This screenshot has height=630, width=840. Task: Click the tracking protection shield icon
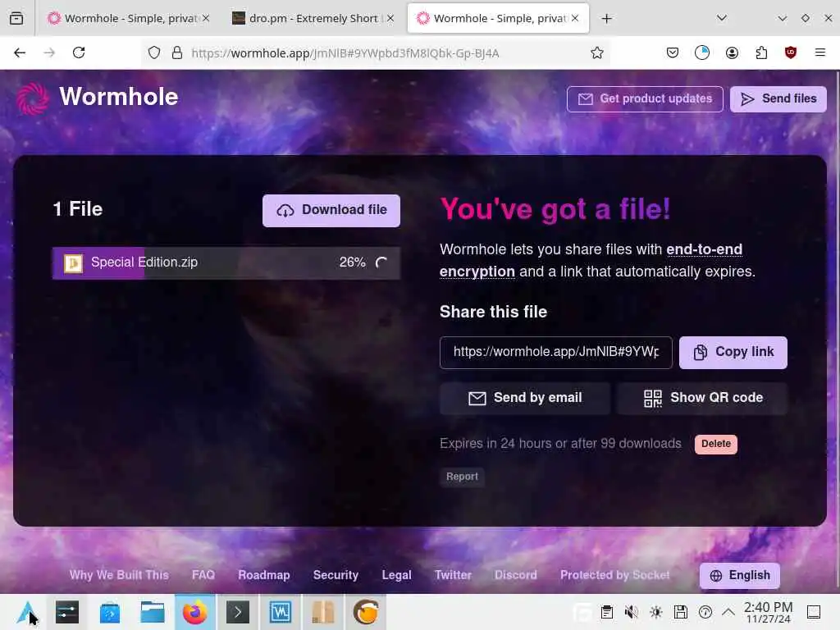[x=154, y=52]
